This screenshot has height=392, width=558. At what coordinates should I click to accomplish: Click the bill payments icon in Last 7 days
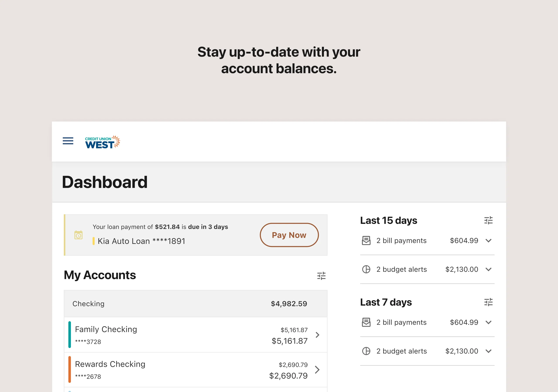366,323
